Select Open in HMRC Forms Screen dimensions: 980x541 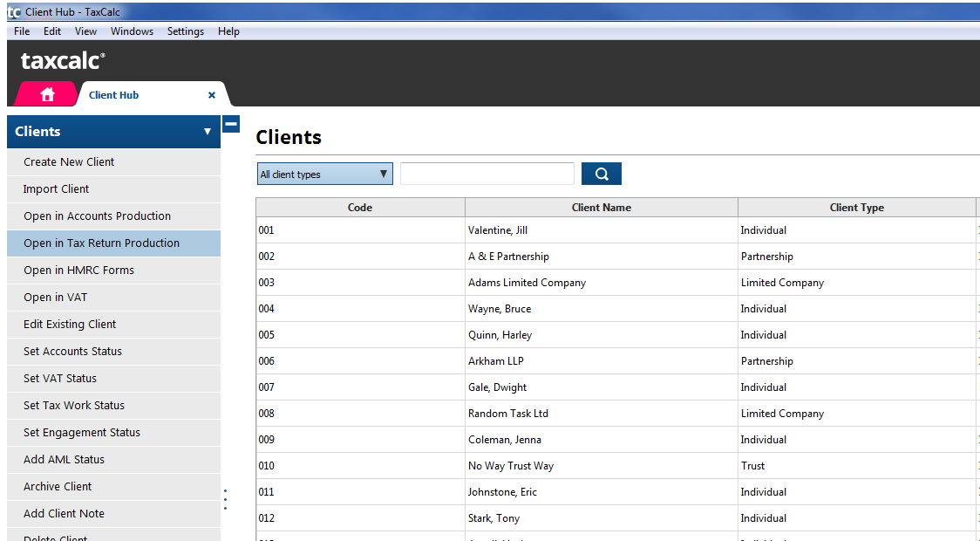click(x=113, y=270)
